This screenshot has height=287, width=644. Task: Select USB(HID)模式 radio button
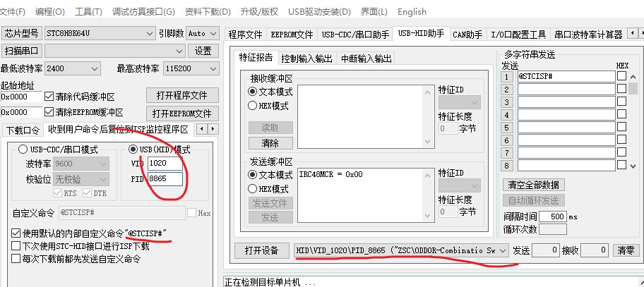133,149
